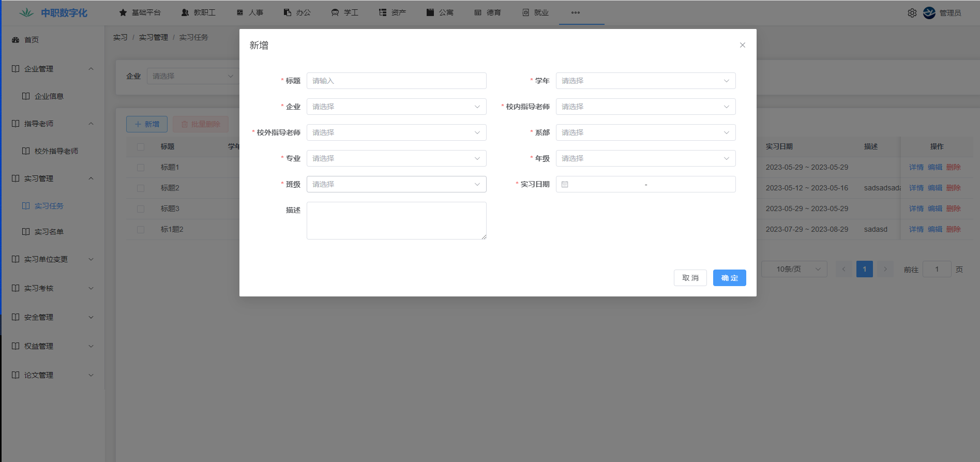Close the 新增 dialog with X icon
This screenshot has height=462, width=980.
pyautogui.click(x=742, y=45)
